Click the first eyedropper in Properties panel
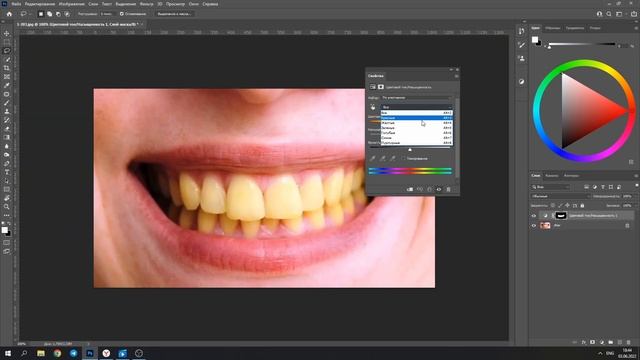Image resolution: width=640 pixels, height=360 pixels. click(373, 158)
